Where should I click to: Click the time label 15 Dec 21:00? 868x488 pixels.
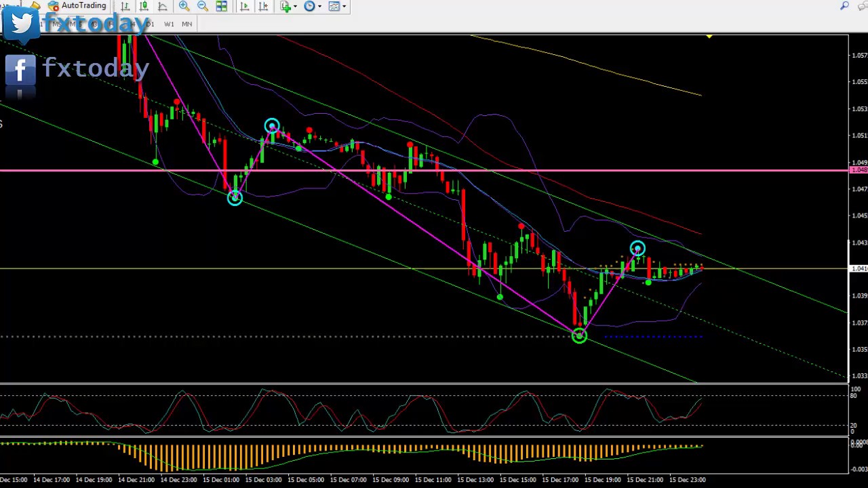[x=646, y=480]
